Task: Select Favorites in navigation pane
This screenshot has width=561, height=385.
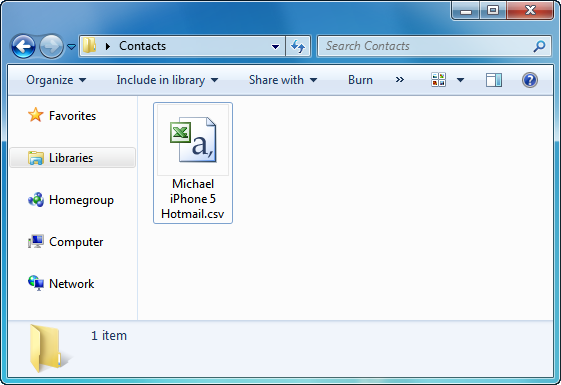Action: pyautogui.click(x=73, y=116)
